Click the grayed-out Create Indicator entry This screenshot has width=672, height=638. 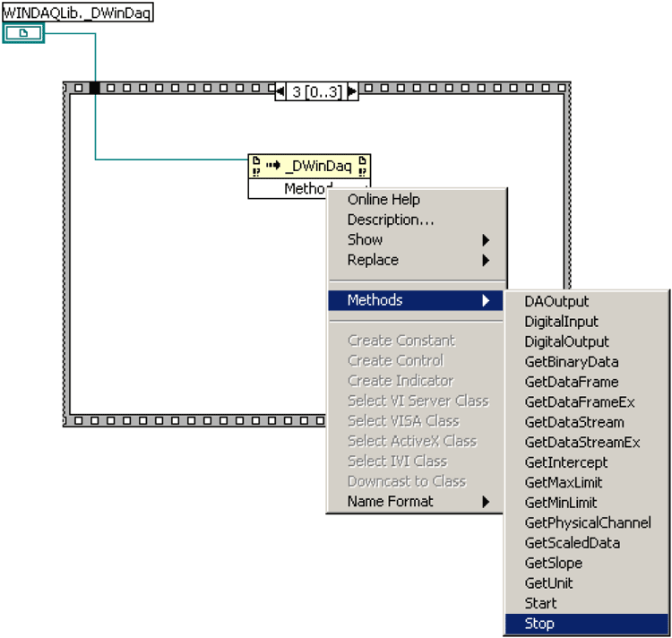pyautogui.click(x=415, y=381)
